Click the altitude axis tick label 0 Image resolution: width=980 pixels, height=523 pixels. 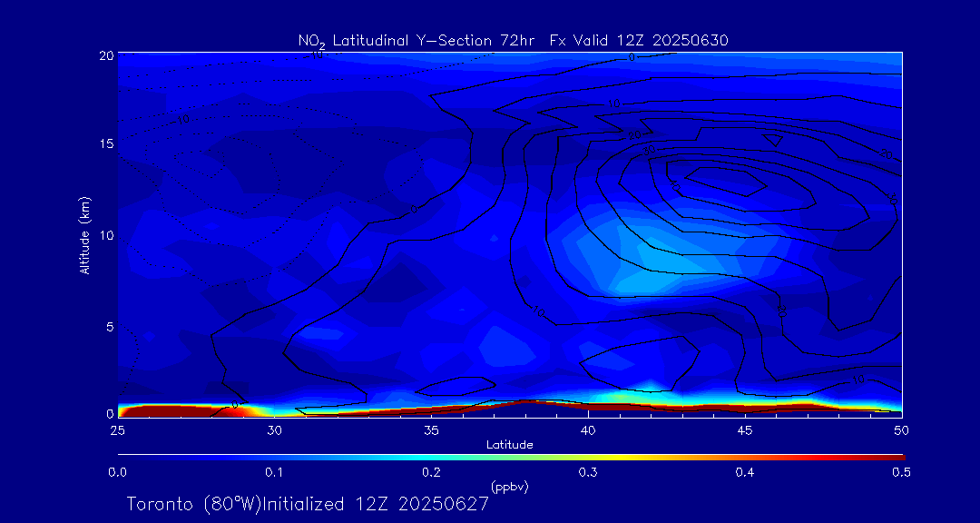coord(110,413)
